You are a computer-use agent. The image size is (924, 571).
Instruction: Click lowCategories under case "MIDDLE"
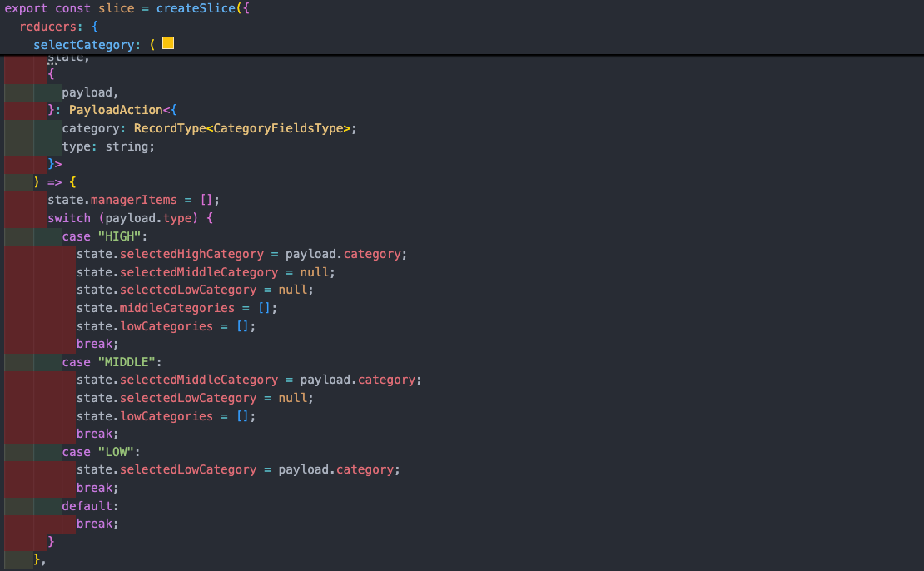click(166, 417)
